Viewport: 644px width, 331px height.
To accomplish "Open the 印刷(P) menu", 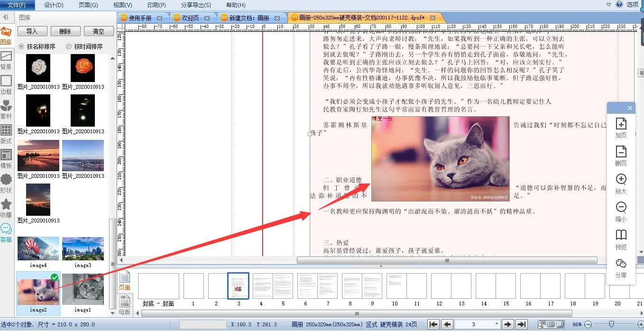I will pyautogui.click(x=156, y=5).
